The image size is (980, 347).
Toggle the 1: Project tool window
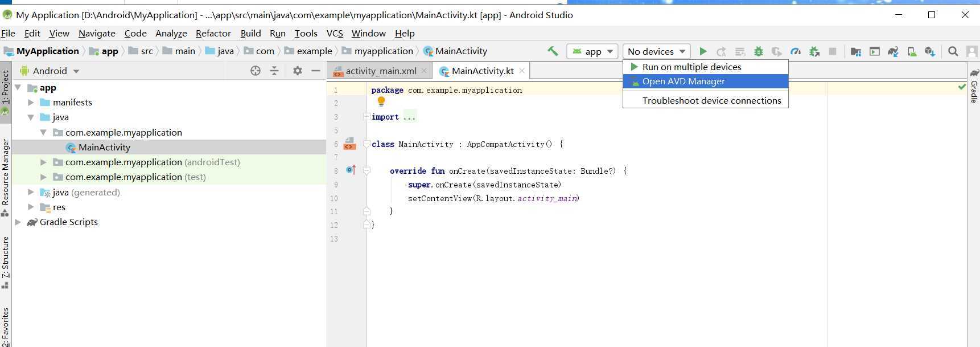tap(5, 92)
